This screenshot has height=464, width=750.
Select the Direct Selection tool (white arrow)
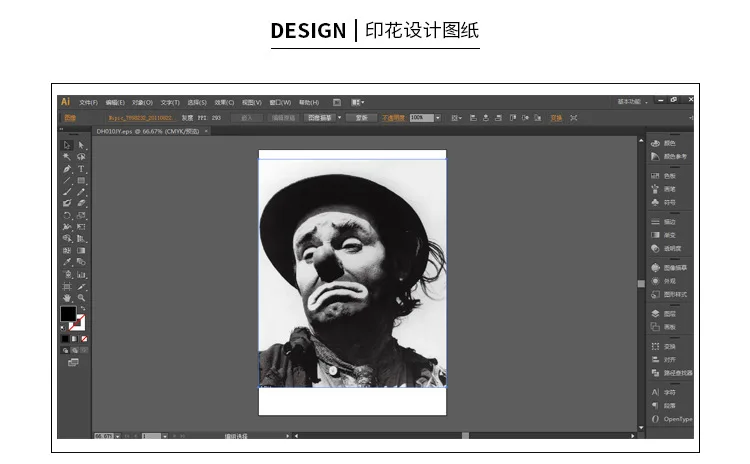(81, 145)
